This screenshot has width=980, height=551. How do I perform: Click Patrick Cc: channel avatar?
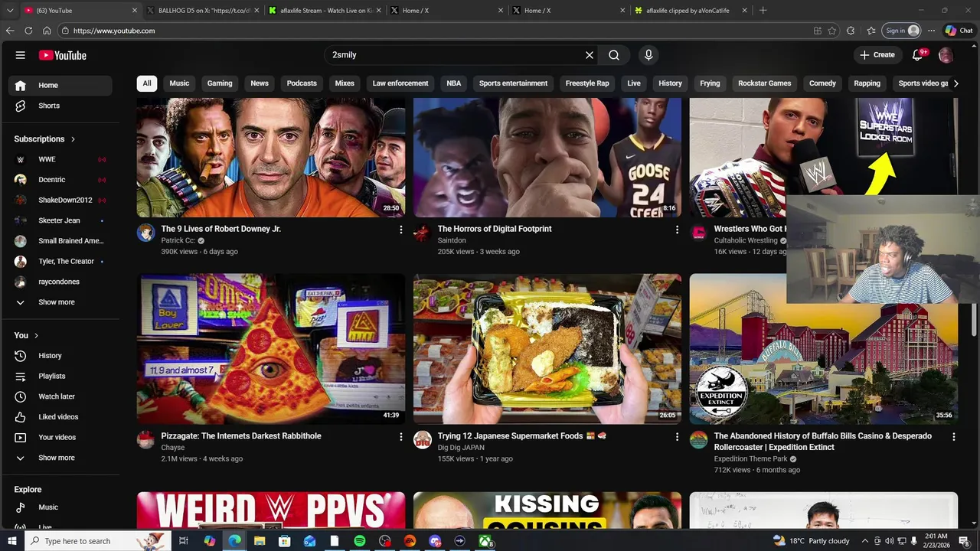(x=145, y=233)
